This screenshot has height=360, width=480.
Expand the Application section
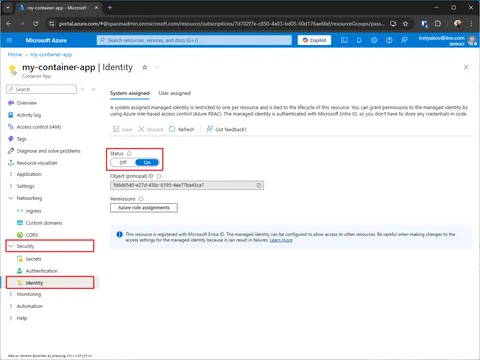pos(11,174)
